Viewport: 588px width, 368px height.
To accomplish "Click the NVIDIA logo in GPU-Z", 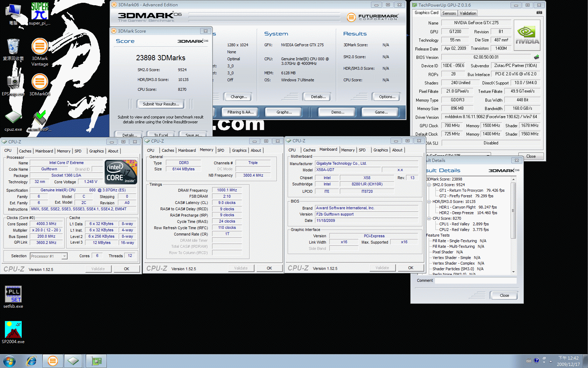I will click(527, 35).
